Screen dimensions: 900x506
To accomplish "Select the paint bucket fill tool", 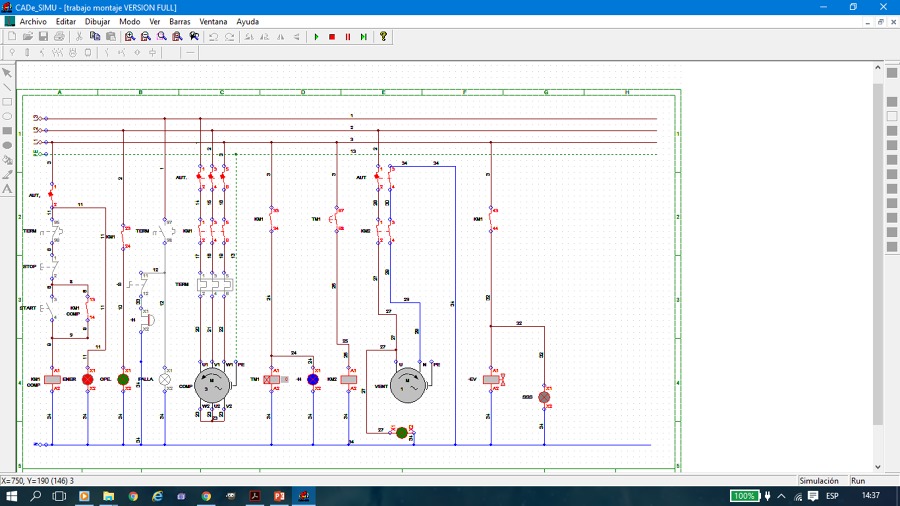I will (x=7, y=160).
